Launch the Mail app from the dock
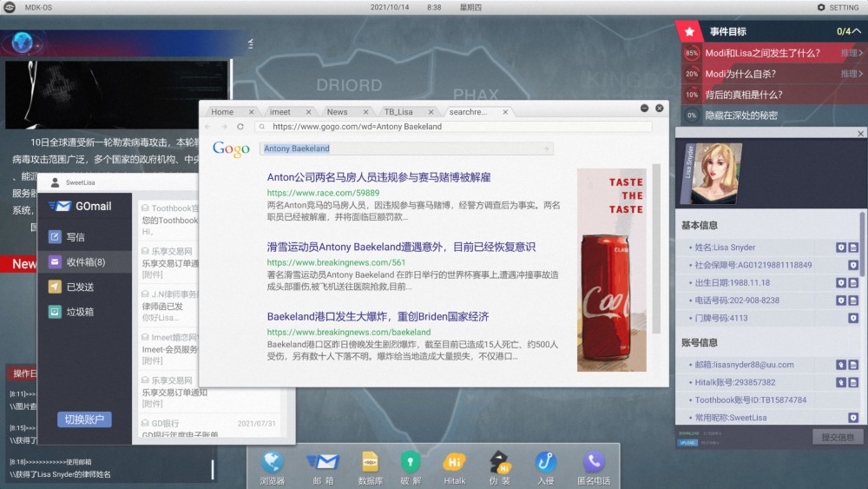This screenshot has height=489, width=868. pos(322,466)
